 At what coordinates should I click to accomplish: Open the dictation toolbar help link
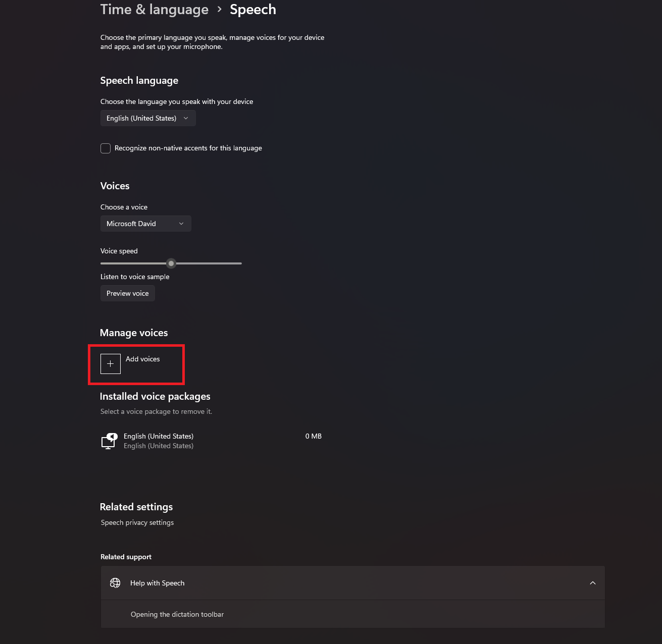[177, 614]
